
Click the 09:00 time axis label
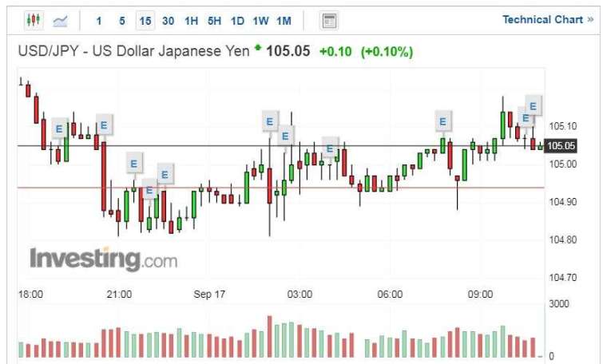(x=480, y=295)
